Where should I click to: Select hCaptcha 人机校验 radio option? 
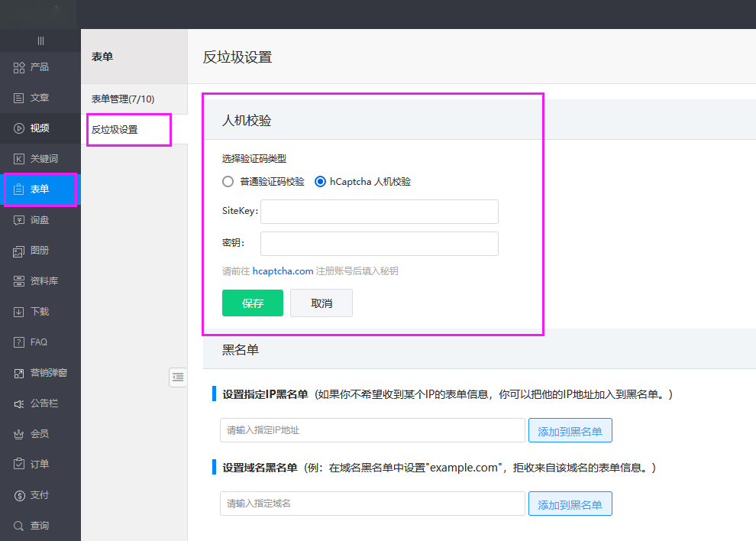pos(321,182)
